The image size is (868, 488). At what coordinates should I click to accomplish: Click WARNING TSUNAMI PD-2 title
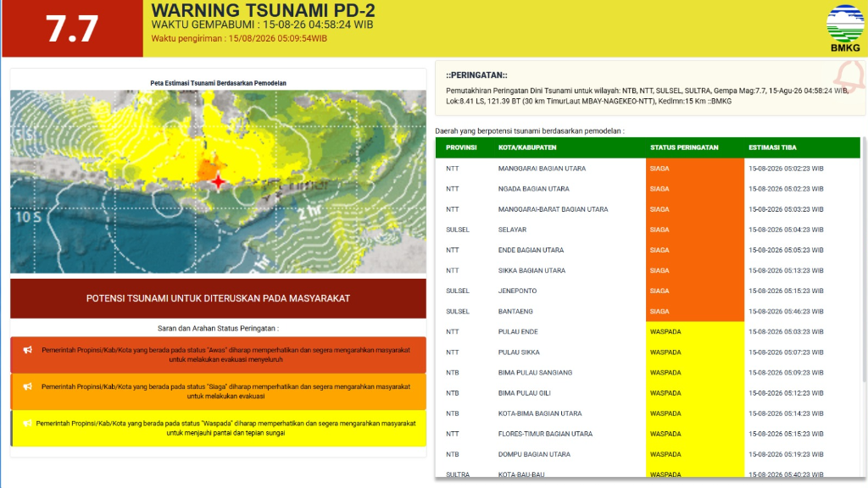tap(263, 10)
